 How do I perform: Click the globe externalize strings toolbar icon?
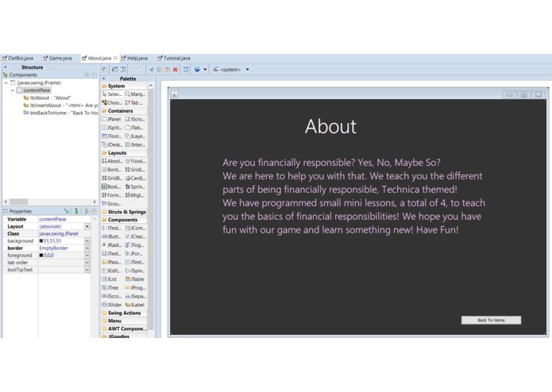(197, 70)
